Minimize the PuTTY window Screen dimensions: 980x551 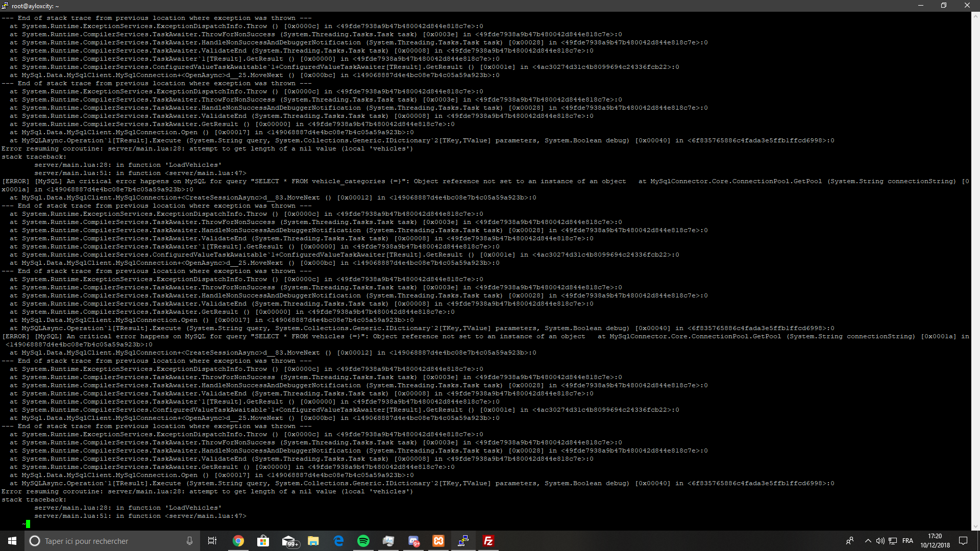pyautogui.click(x=921, y=6)
